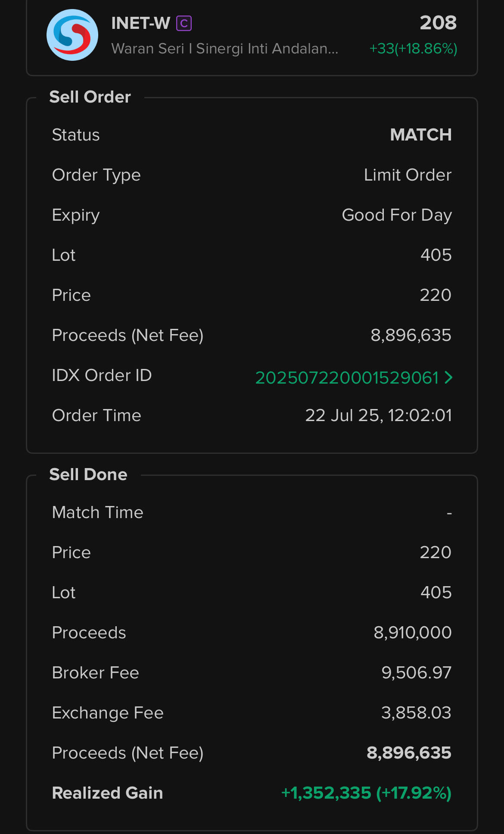This screenshot has width=504, height=834.
Task: Tap the MATCH status value
Action: coord(420,135)
